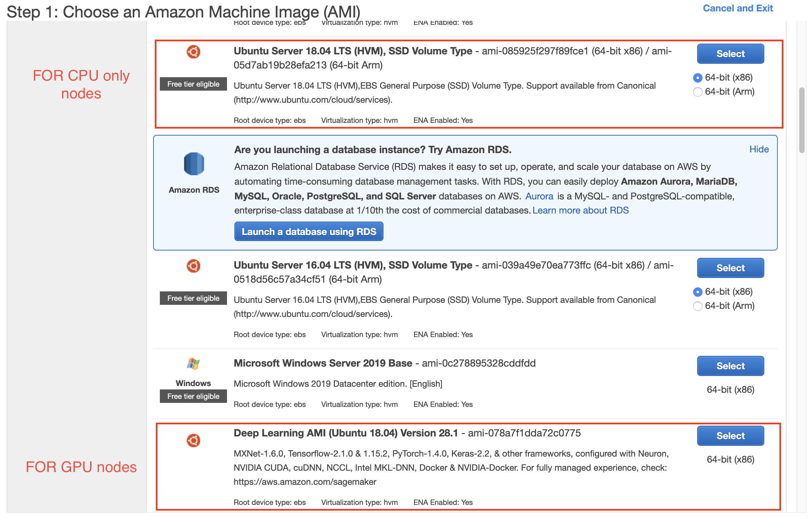Hide the Amazon RDS suggestion banner

pos(759,149)
